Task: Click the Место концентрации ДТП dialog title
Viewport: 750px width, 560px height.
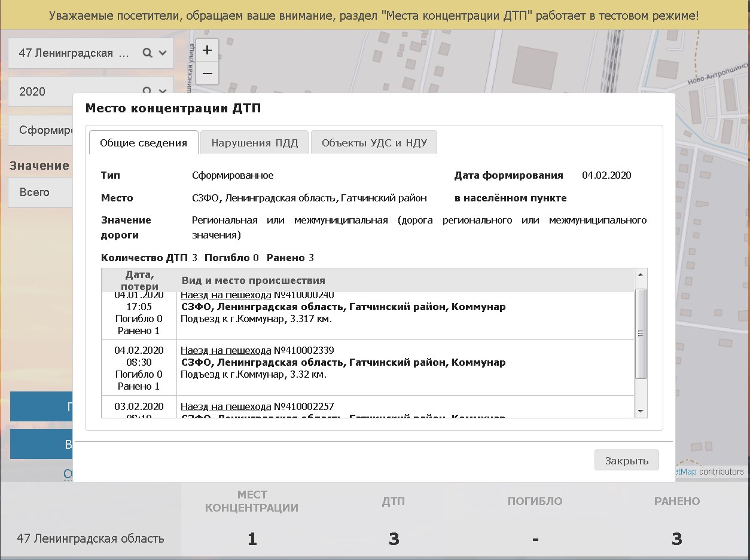Action: (173, 108)
